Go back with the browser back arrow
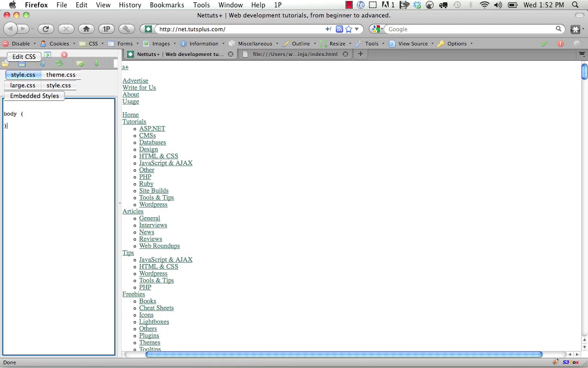 point(10,29)
